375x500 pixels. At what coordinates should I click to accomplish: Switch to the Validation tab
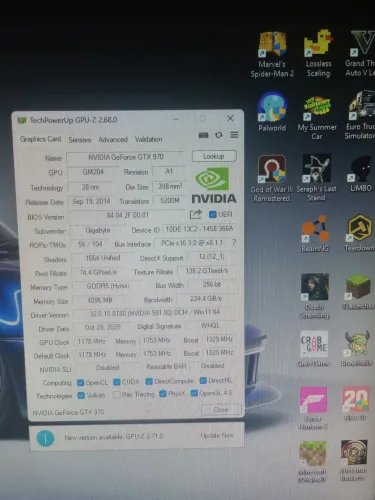(x=149, y=139)
